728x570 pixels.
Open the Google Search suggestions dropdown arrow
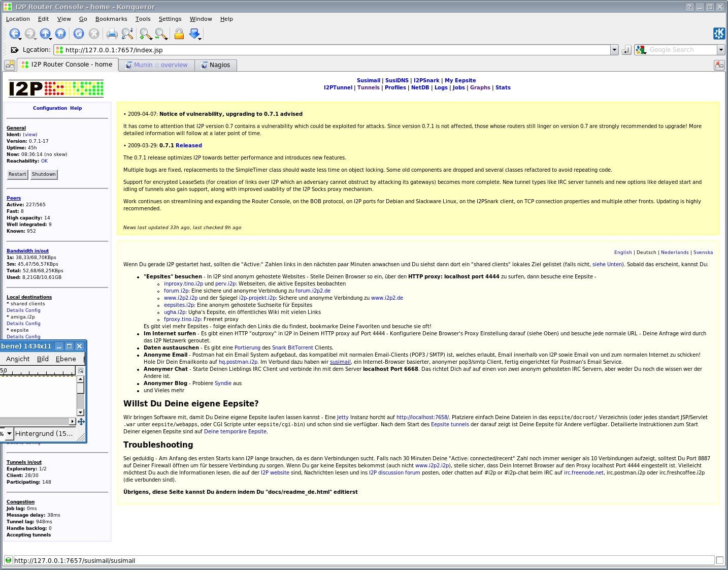click(x=721, y=50)
